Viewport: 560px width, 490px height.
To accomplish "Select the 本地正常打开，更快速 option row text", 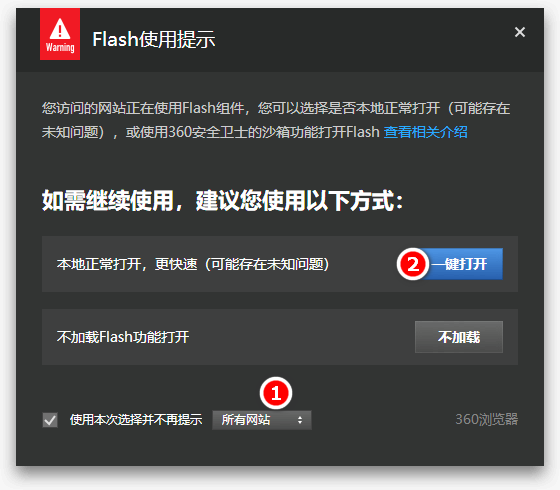I will point(193,264).
